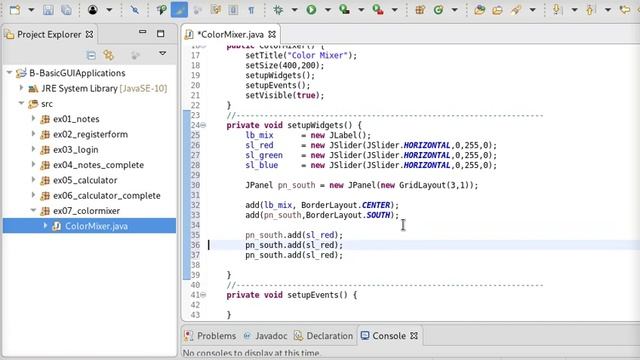Click the setTitle("Color Mixer") line
The height and width of the screenshot is (360, 640).
[301, 56]
